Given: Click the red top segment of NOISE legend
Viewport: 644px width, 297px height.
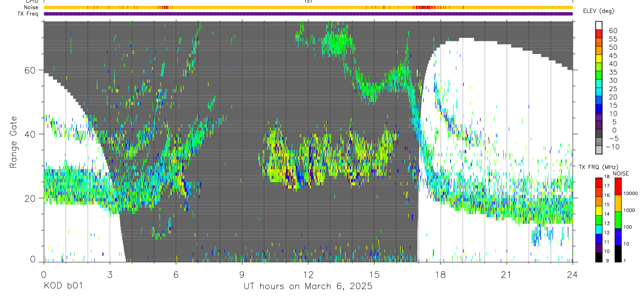Looking at the screenshot, I should pyautogui.click(x=618, y=186).
